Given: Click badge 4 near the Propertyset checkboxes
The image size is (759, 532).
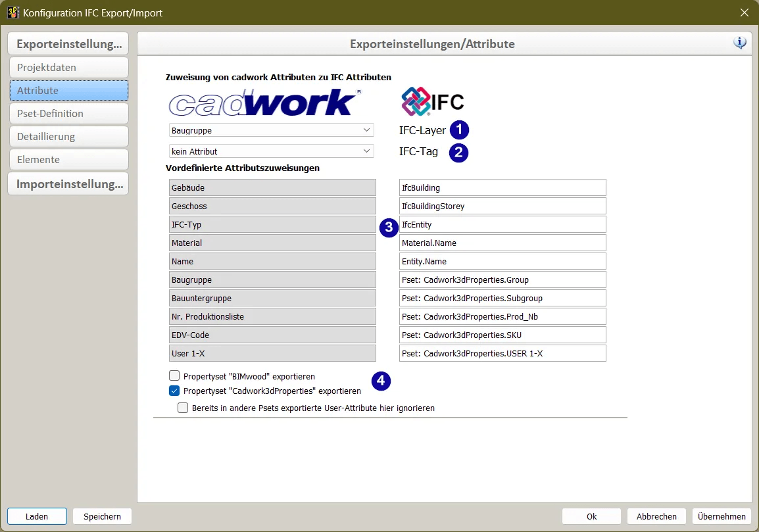Looking at the screenshot, I should pos(381,381).
